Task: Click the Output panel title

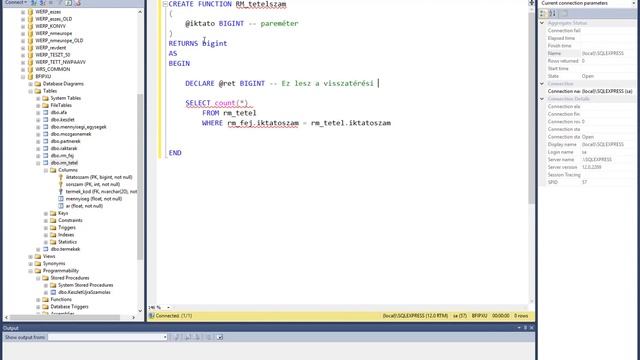Action: coord(11,328)
